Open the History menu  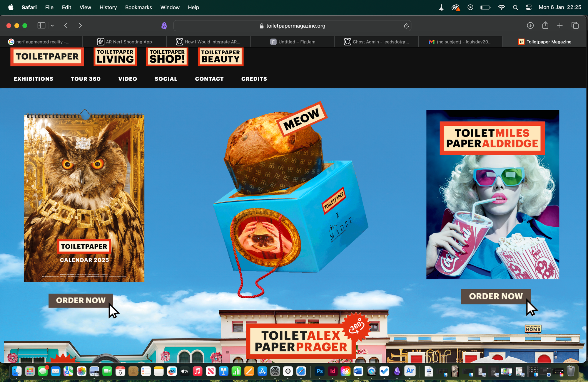click(x=108, y=7)
